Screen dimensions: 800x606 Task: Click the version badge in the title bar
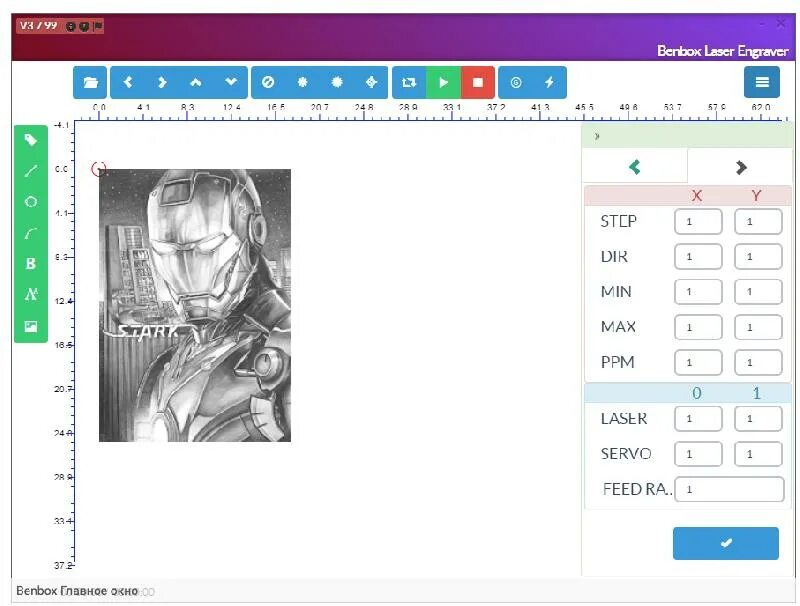pos(60,26)
